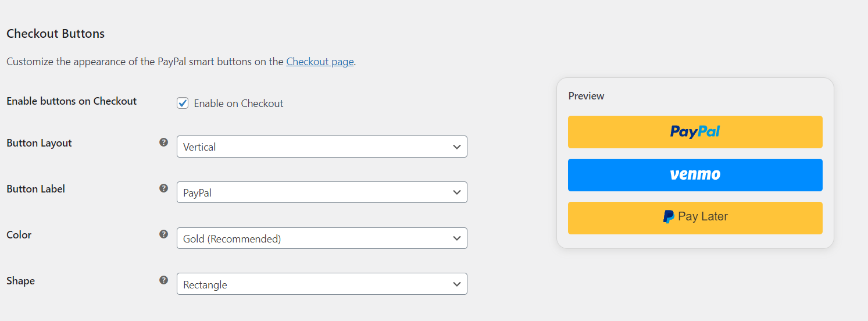Click the chevron arrow on Shape dropdown
868x321 pixels.
[x=457, y=284]
